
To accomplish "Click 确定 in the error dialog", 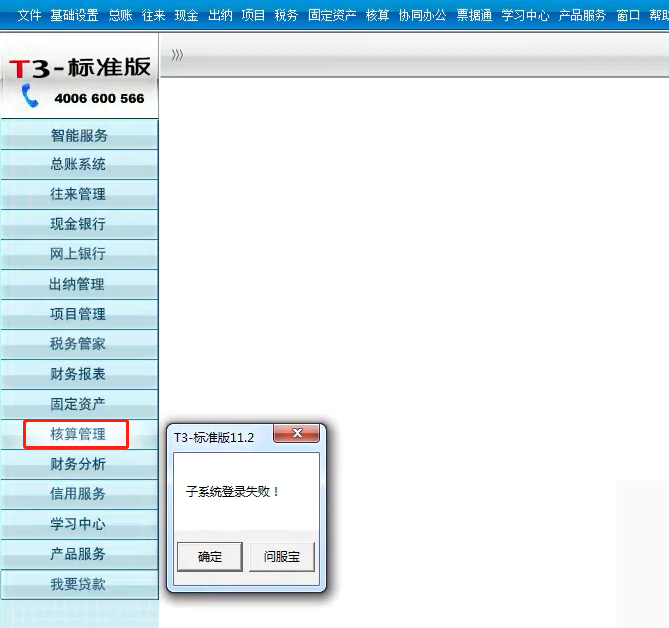I will coord(210,557).
